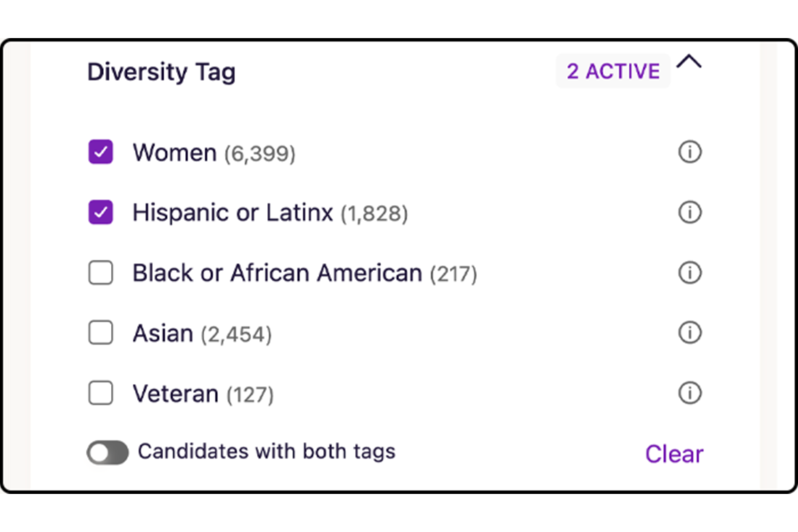Click the Clear link
The height and width of the screenshot is (532, 798).
tap(674, 454)
